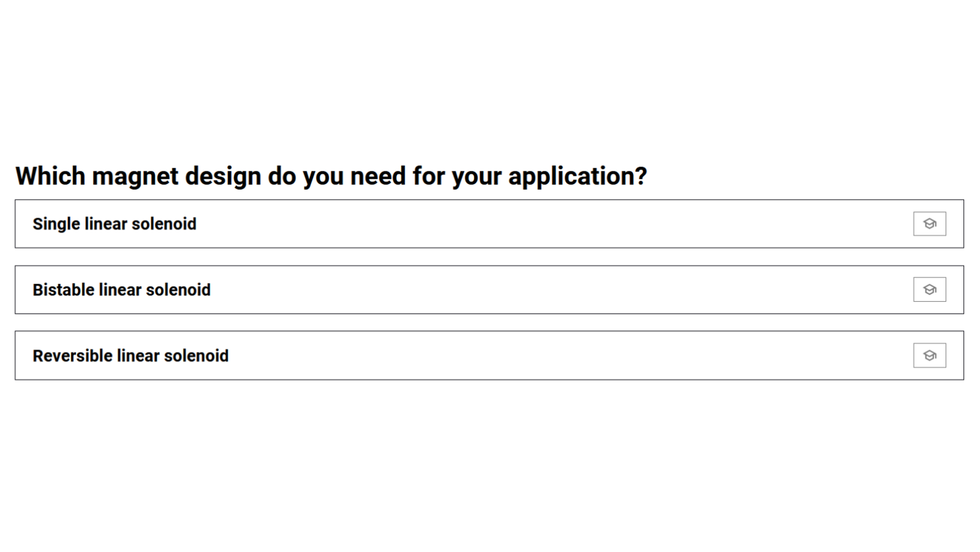Click the "Reversible linear solenoid" label text
This screenshot has height=552, width=980.
[130, 355]
